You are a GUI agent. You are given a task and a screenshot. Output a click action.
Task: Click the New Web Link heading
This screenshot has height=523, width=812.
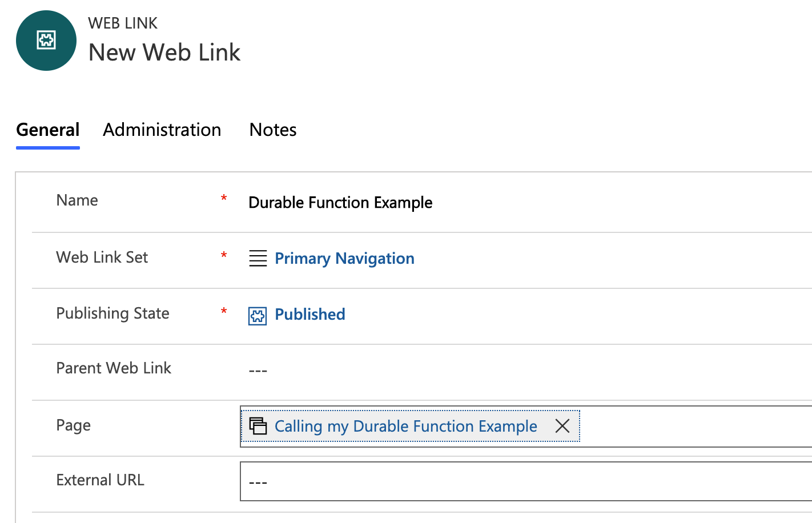(164, 53)
